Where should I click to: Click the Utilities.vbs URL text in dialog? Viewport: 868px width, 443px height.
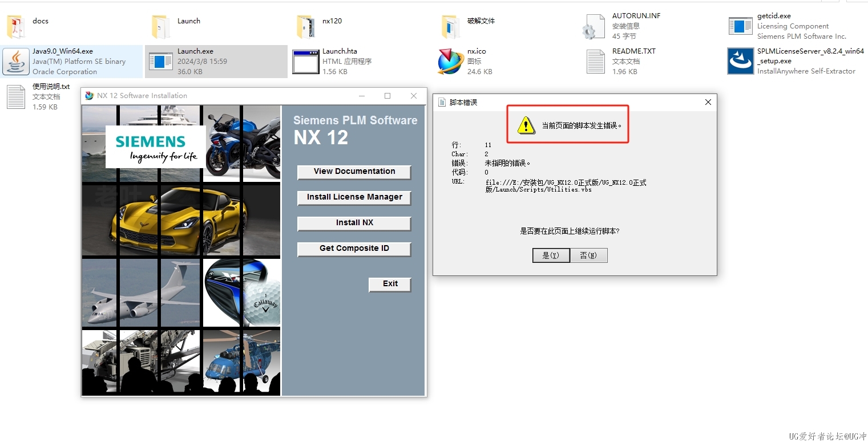pos(566,186)
